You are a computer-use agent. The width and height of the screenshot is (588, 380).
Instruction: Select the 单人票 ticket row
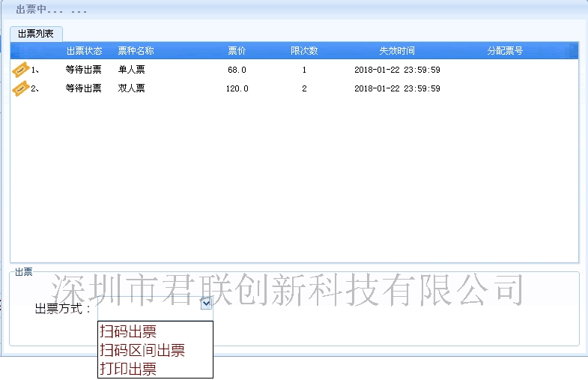point(131,70)
